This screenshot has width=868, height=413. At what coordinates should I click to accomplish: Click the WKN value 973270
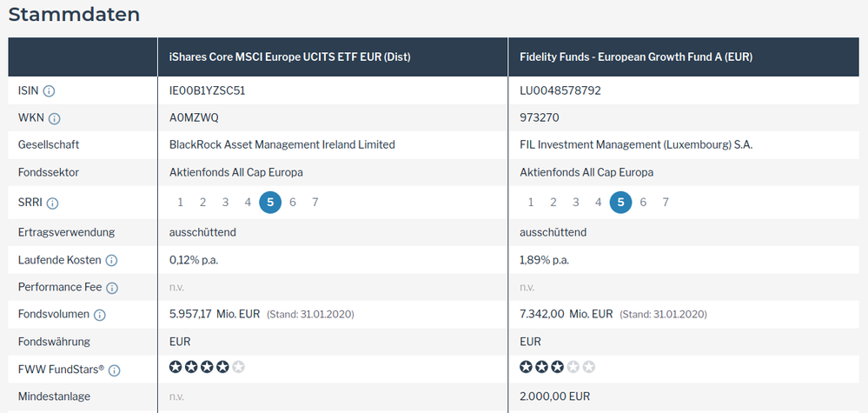click(x=539, y=118)
